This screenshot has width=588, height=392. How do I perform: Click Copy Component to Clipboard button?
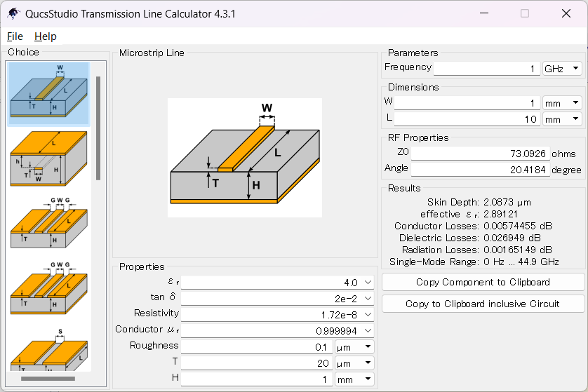pyautogui.click(x=483, y=282)
